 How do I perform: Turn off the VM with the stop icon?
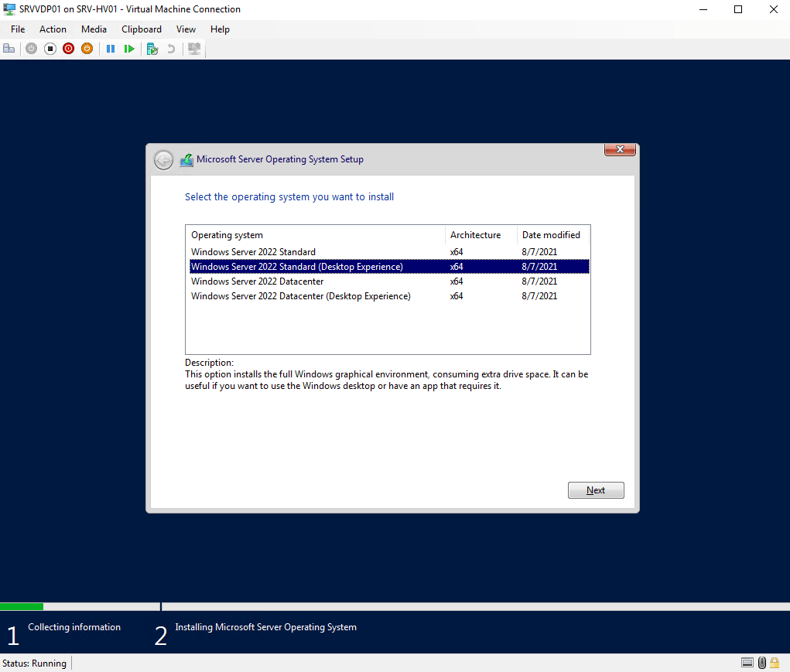(50, 49)
